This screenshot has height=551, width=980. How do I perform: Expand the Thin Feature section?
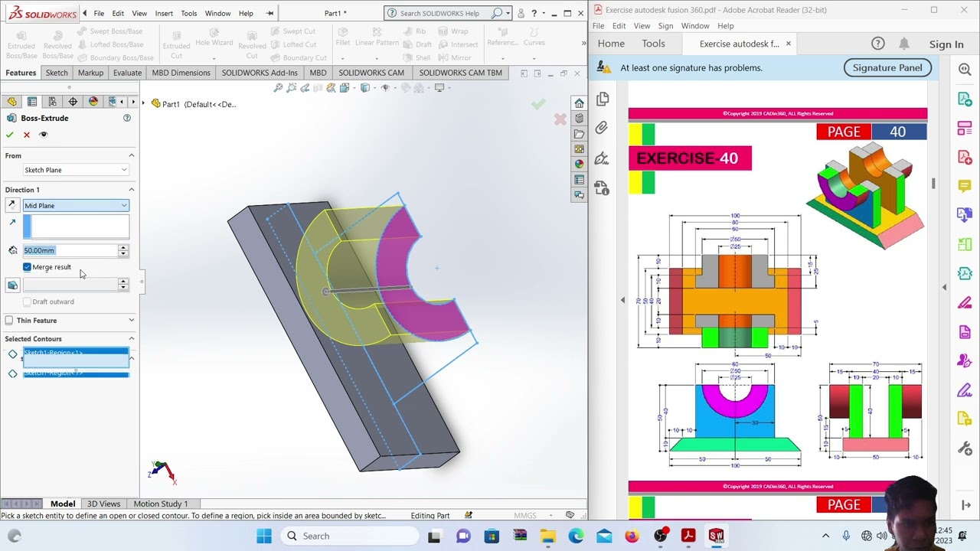131,321
